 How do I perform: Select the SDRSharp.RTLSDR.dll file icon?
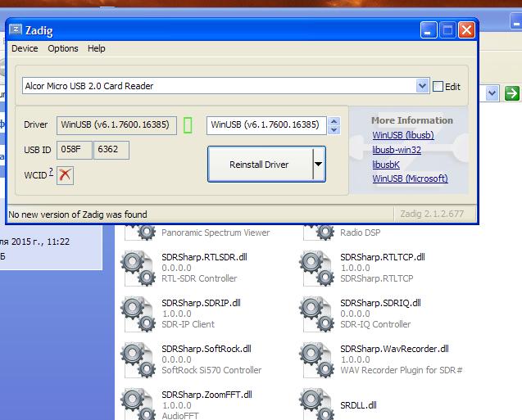[138, 269]
